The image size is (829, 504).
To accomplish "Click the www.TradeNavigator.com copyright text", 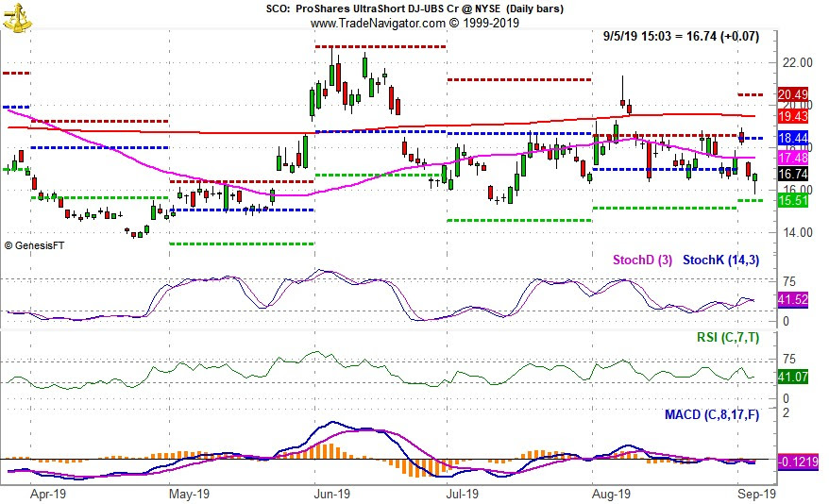I will 414,24.
